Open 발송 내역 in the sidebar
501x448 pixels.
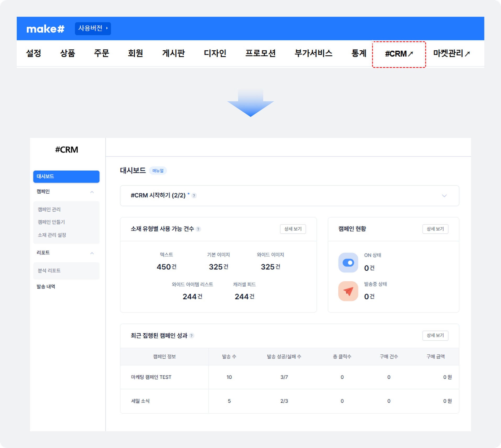pos(46,287)
